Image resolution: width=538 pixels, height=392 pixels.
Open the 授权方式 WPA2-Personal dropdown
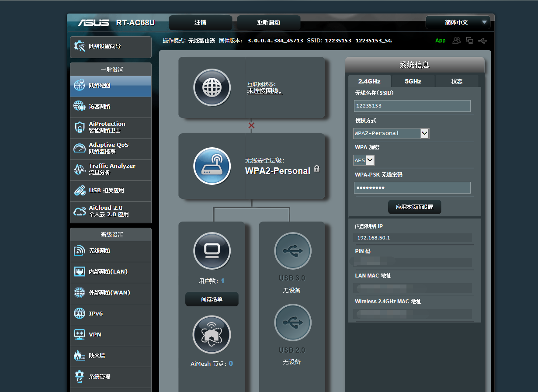click(x=392, y=133)
